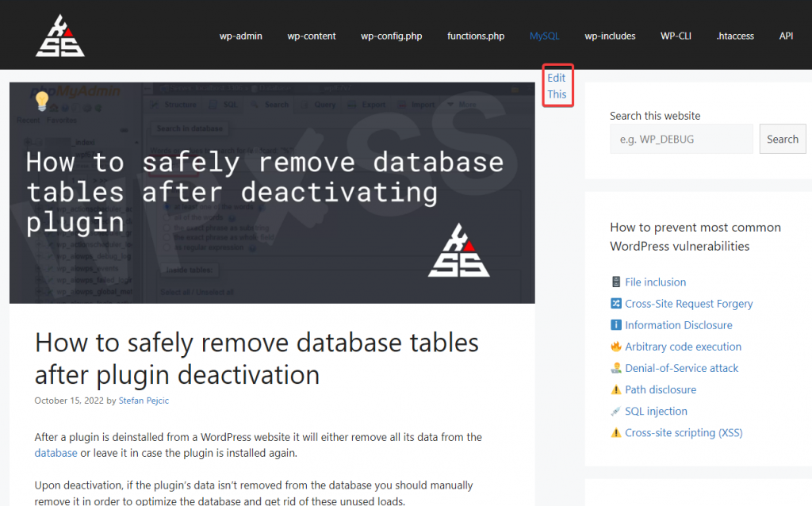Screen dimensions: 812x506
Task: Open the WP-CLI menu item
Action: coord(676,36)
